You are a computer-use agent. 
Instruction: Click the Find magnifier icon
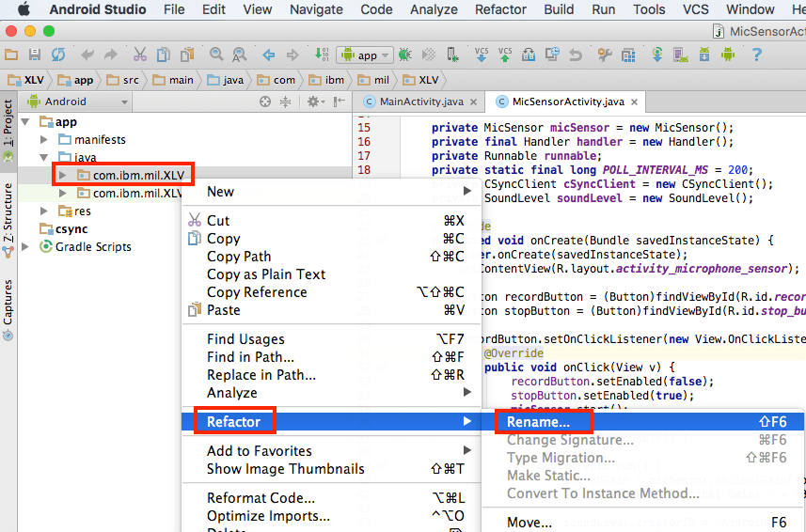click(216, 55)
